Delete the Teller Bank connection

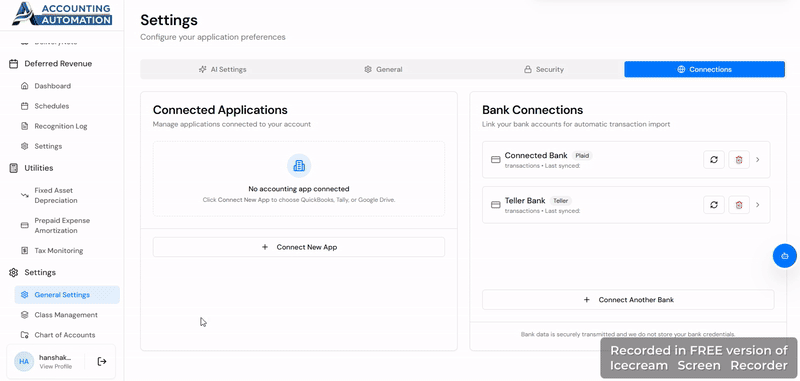tap(739, 205)
